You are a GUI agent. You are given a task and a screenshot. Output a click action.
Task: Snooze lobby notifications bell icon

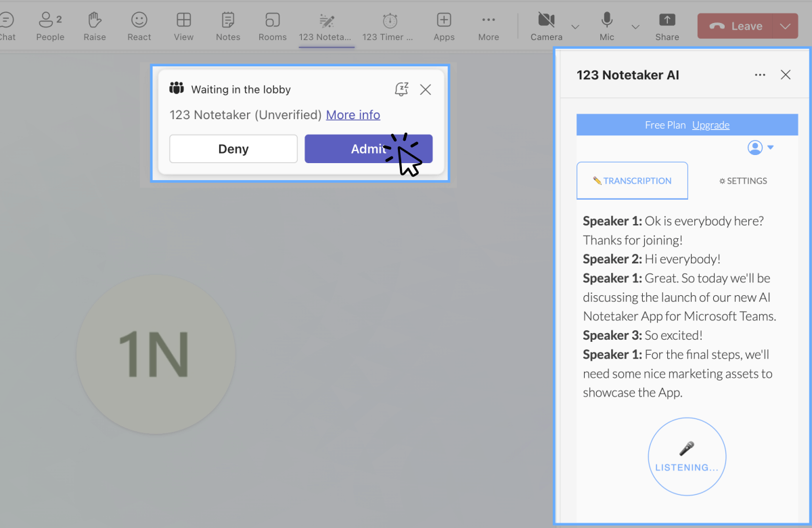(402, 89)
